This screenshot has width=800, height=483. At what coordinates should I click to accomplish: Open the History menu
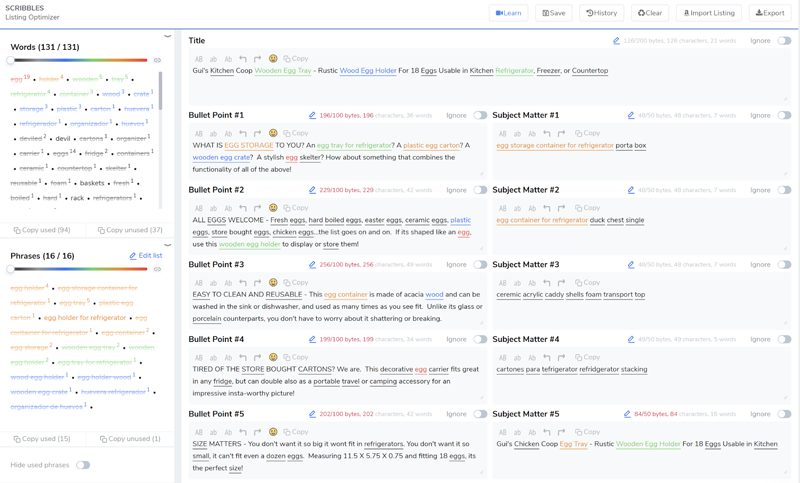click(601, 13)
